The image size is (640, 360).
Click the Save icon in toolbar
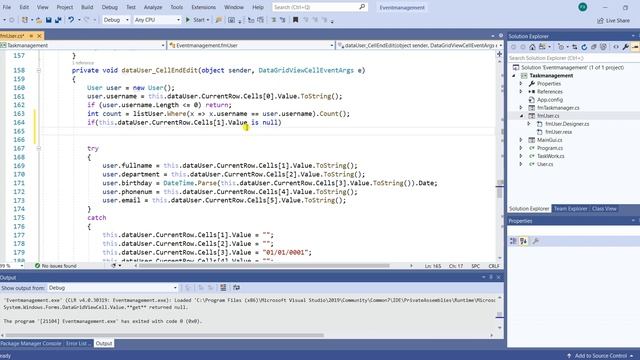point(49,20)
